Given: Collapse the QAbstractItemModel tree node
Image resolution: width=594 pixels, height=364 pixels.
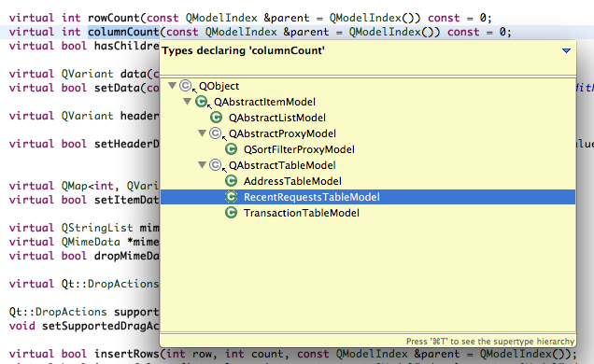Looking at the screenshot, I should tap(187, 102).
